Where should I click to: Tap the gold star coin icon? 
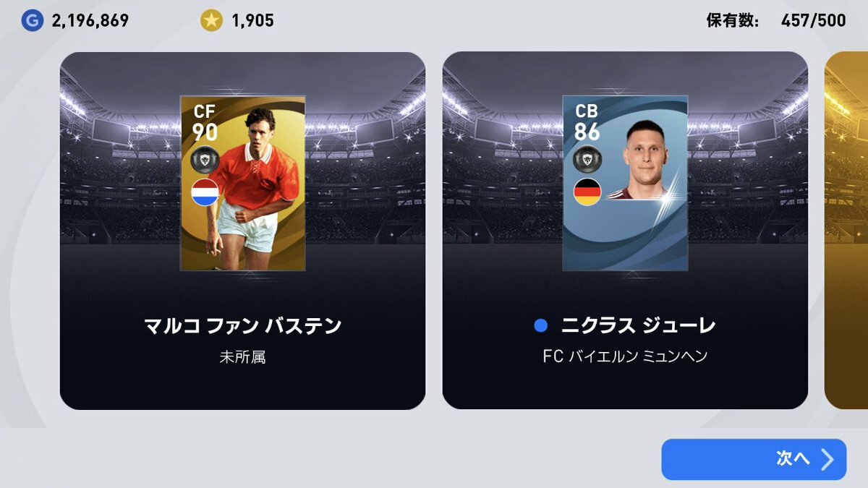tap(211, 21)
